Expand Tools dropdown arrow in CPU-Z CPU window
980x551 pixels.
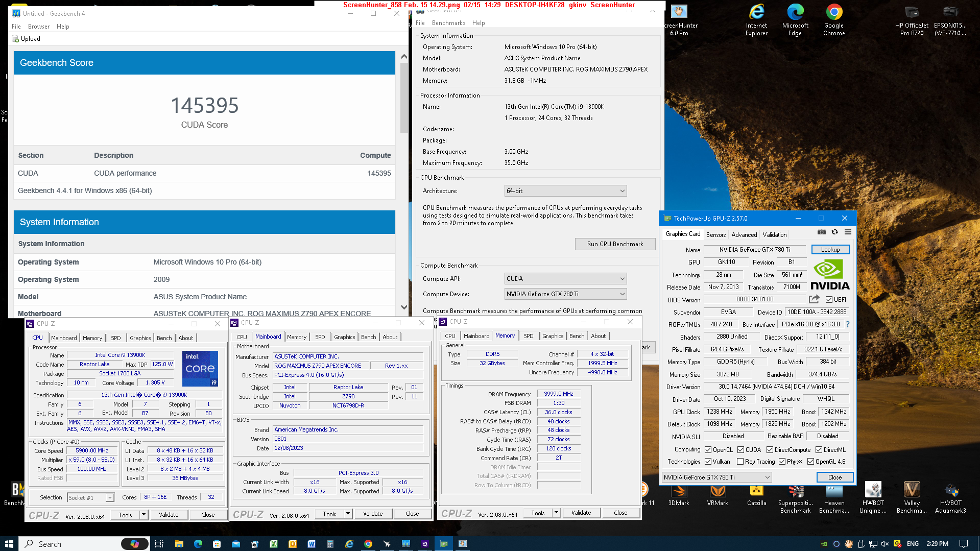[x=144, y=515]
